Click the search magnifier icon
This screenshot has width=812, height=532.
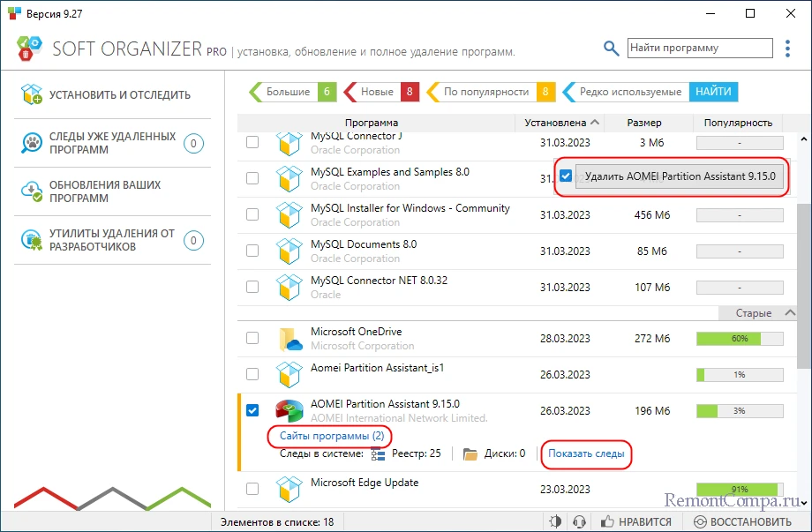point(611,49)
